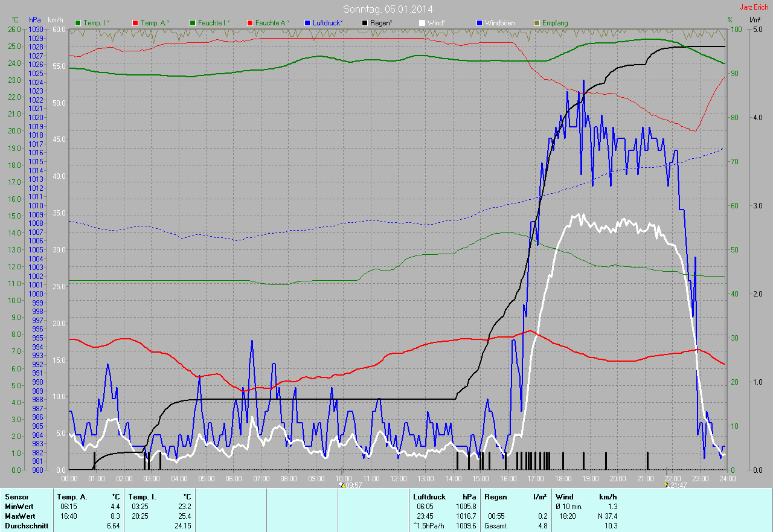Click the pressure trend value ^1.5hPa/h

[429, 525]
